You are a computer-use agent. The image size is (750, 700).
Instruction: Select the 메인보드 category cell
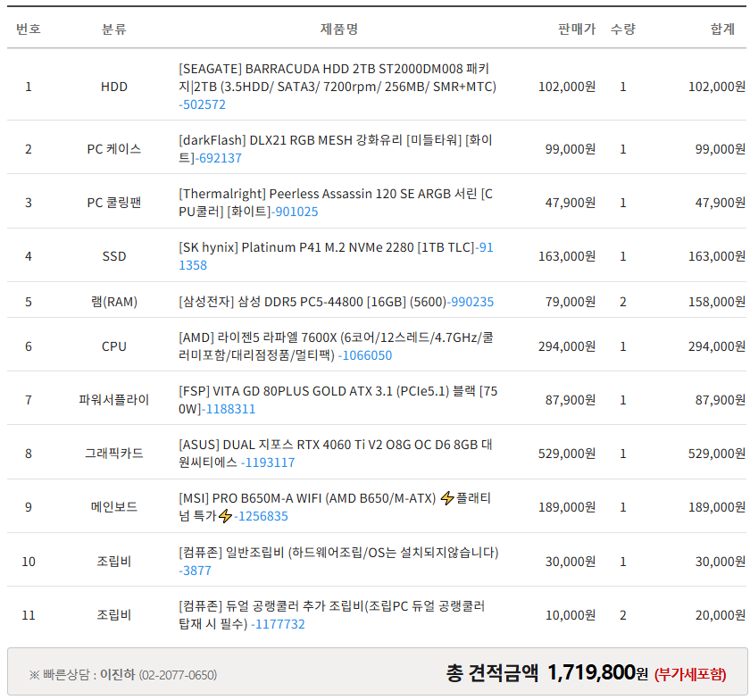point(114,507)
